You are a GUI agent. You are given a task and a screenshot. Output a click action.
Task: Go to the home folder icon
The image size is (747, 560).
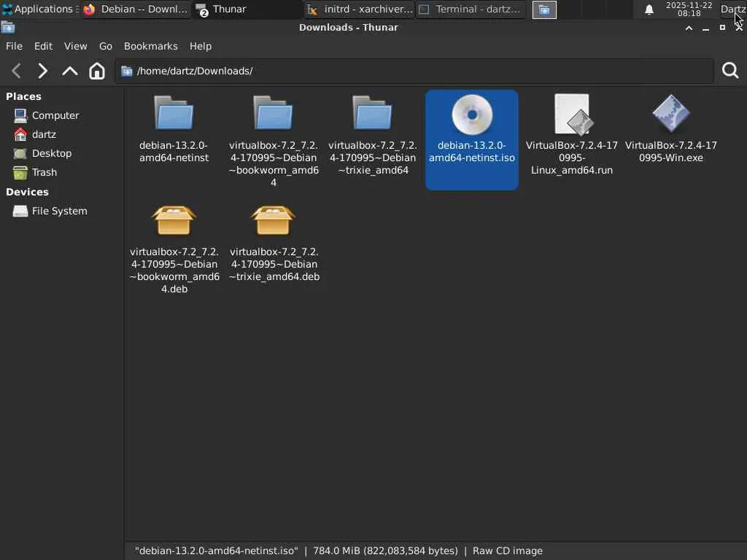coord(97,71)
